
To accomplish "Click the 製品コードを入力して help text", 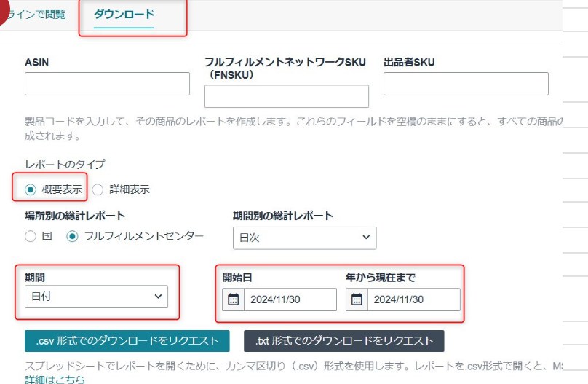I will tap(293, 128).
